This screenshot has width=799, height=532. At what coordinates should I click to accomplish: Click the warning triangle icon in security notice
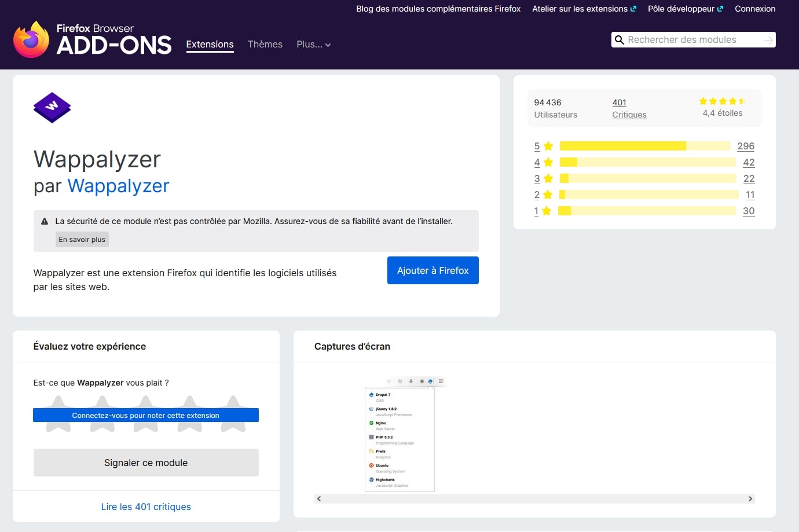click(x=45, y=221)
